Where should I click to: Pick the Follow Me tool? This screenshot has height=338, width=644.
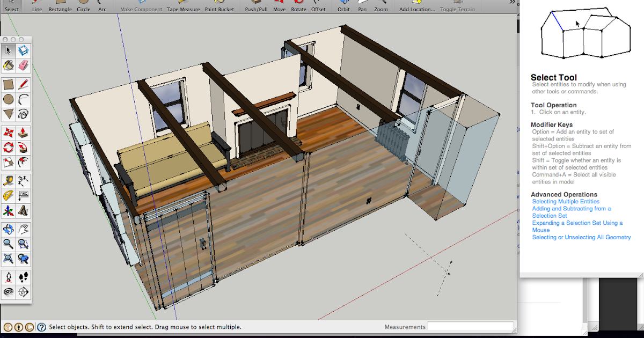[x=23, y=148]
